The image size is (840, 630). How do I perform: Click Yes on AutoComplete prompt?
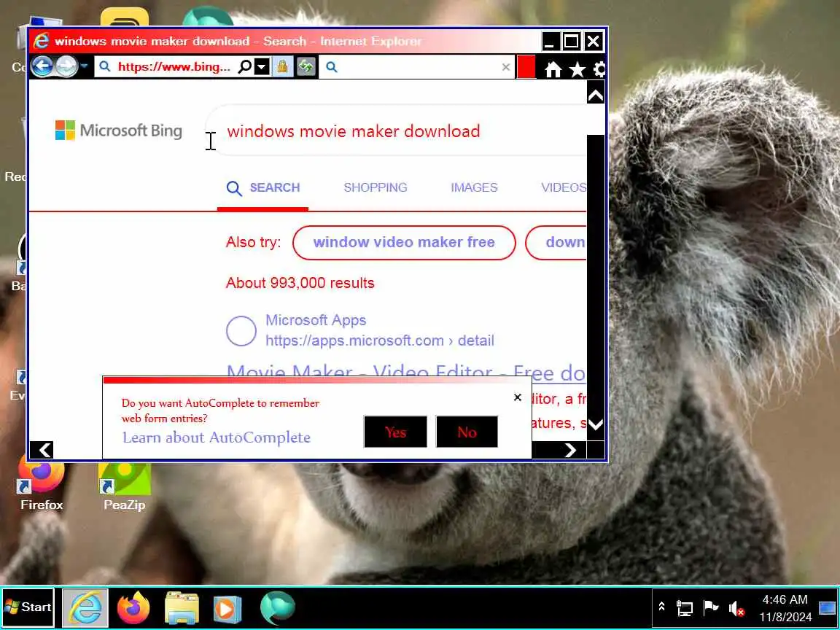395,432
